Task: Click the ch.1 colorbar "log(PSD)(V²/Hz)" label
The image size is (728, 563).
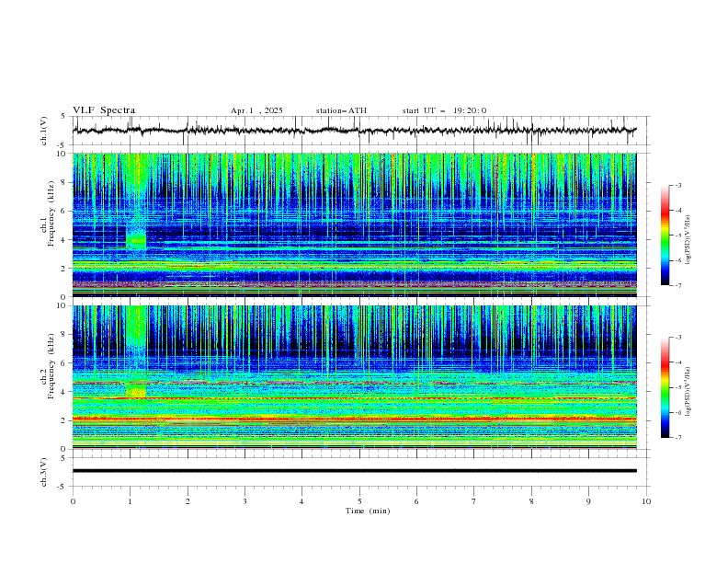Action: coord(688,240)
